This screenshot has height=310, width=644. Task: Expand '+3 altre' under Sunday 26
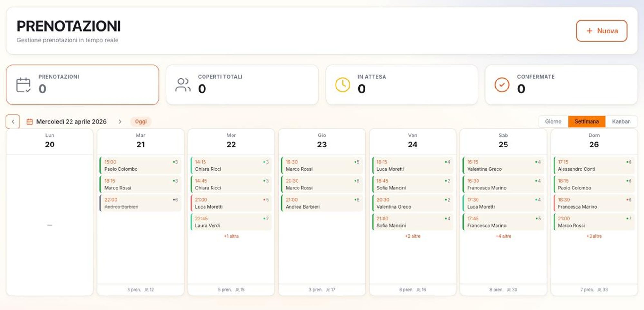(x=594, y=236)
